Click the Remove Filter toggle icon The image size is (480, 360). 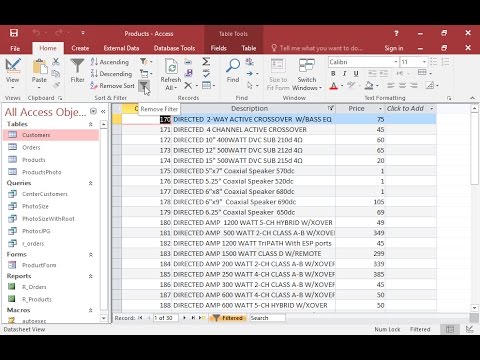tap(144, 86)
